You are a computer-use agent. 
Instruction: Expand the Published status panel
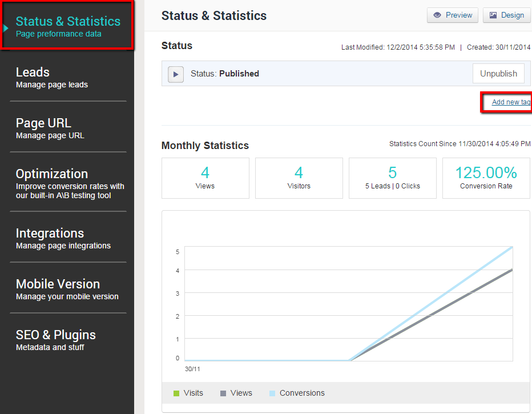tap(175, 74)
